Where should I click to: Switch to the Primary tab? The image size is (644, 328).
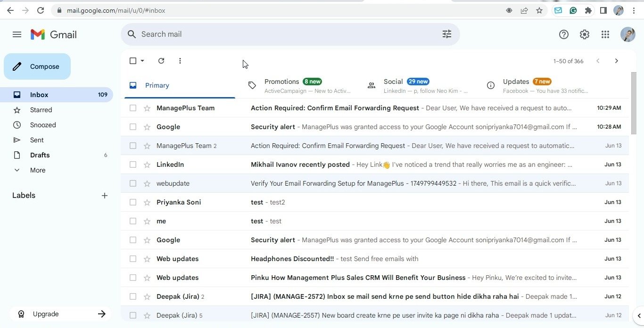tap(180, 85)
